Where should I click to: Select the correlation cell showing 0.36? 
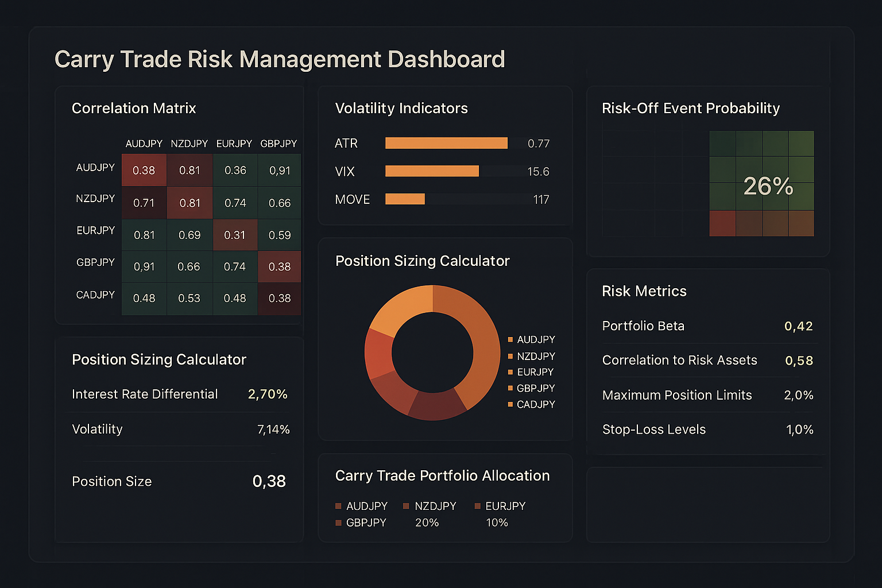point(235,171)
